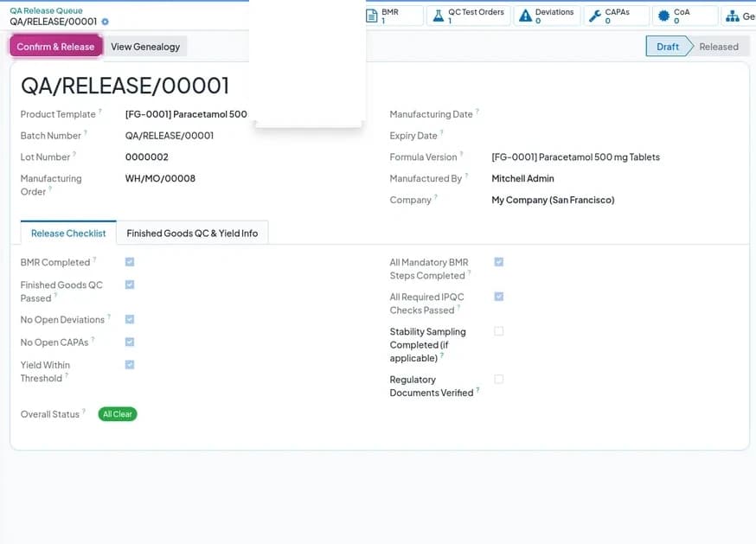Toggle All Required IPQC Checks Passed checkbox
This screenshot has height=544, width=756.
click(x=499, y=297)
